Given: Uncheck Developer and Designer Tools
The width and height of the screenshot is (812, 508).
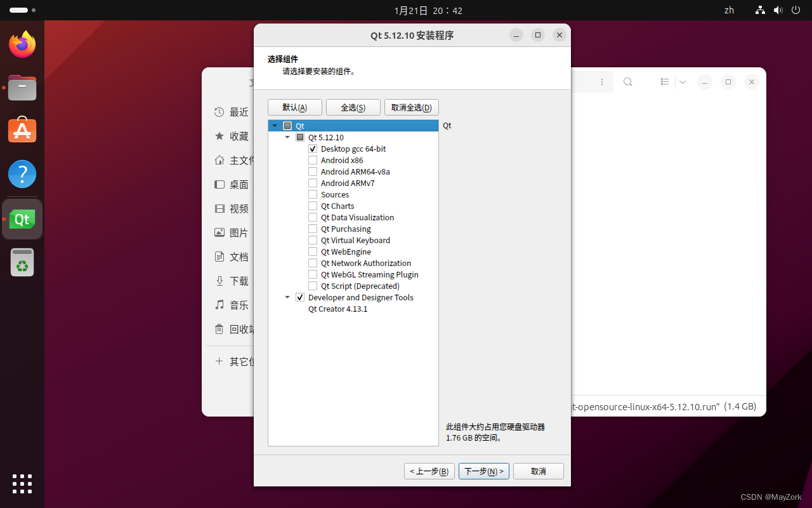Looking at the screenshot, I should (x=300, y=298).
